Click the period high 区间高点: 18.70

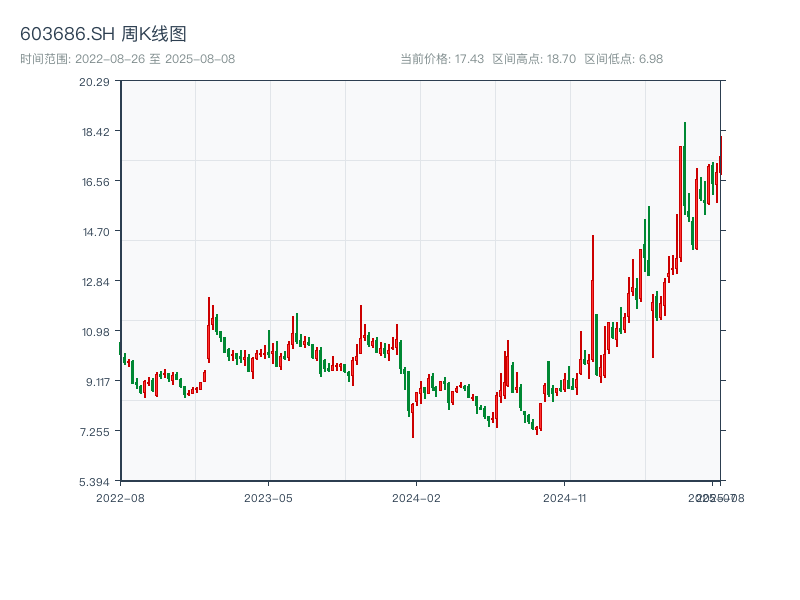tap(534, 59)
